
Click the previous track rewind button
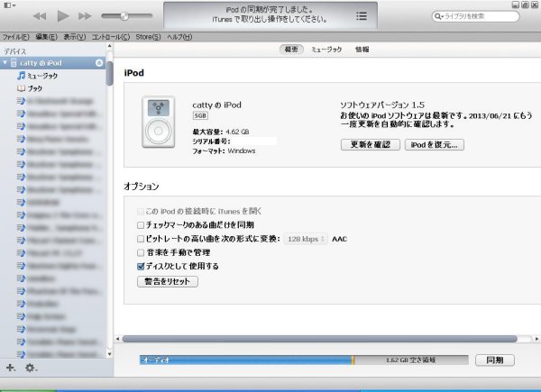coord(40,16)
